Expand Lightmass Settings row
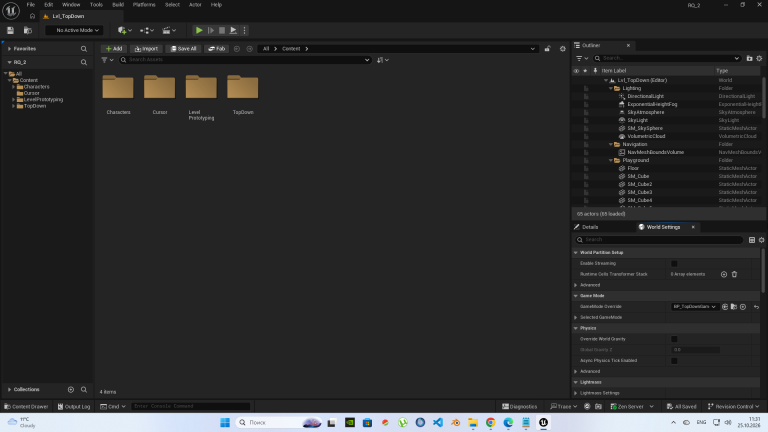The image size is (768, 432). (576, 393)
